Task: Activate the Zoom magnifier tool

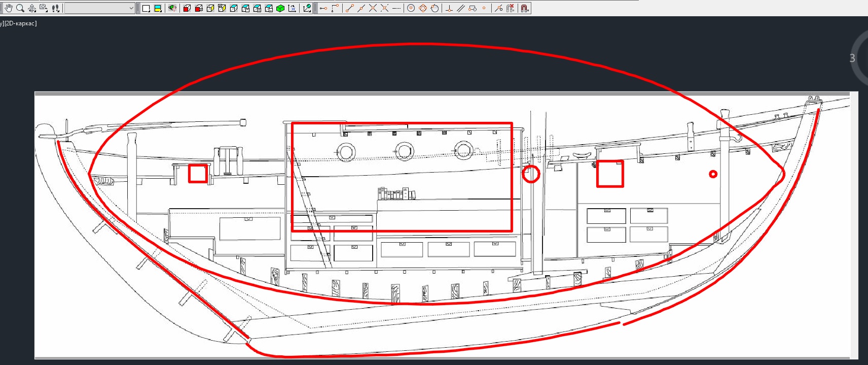Action: coord(20,8)
